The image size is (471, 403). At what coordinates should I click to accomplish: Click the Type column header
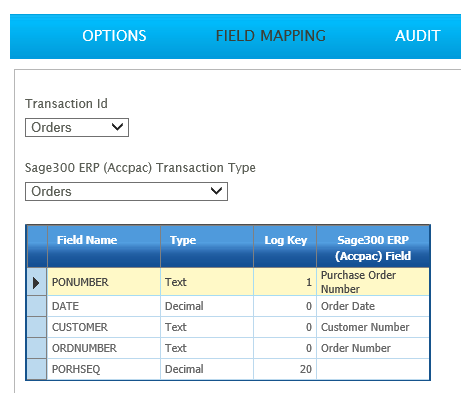coord(207,246)
